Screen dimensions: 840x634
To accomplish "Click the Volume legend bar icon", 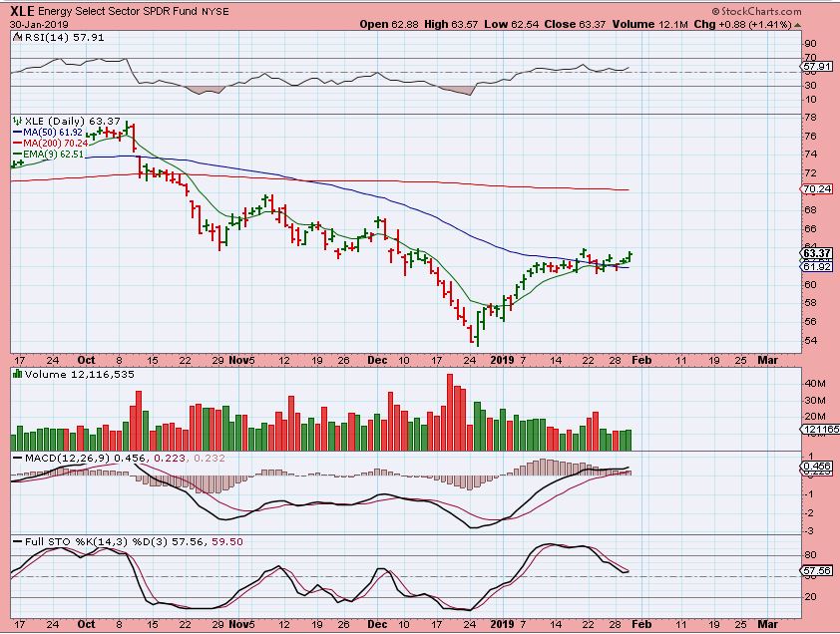I will point(18,374).
